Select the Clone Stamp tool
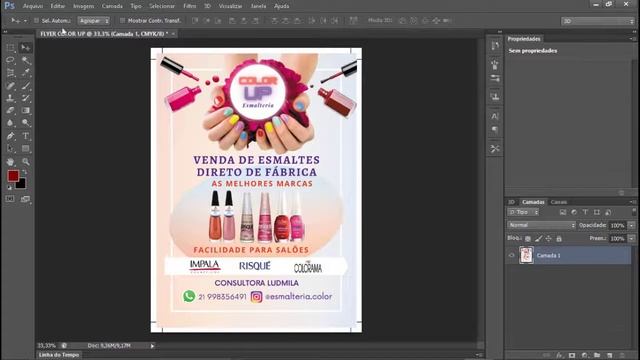 10,98
